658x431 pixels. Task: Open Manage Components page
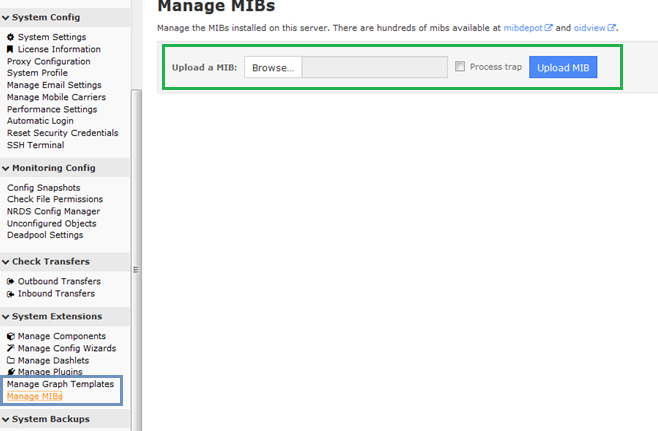(62, 336)
